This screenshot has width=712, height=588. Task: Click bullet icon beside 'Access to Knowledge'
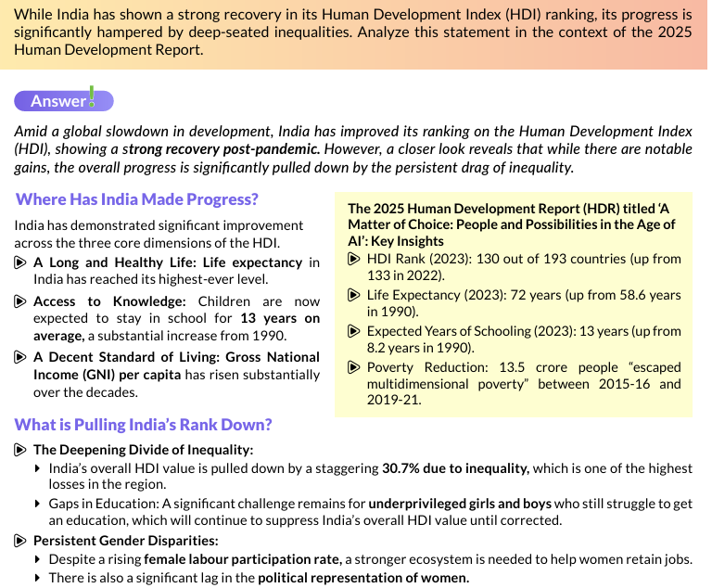(x=20, y=301)
